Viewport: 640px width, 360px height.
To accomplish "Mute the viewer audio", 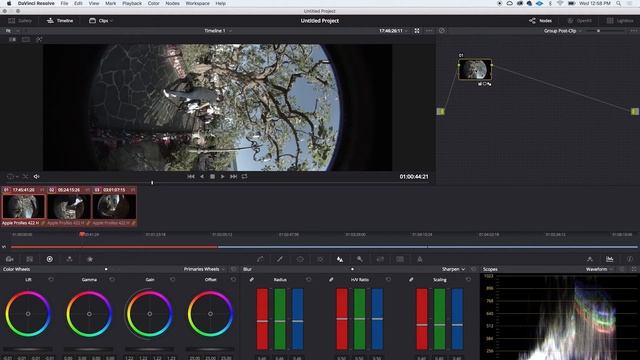I will pos(36,176).
